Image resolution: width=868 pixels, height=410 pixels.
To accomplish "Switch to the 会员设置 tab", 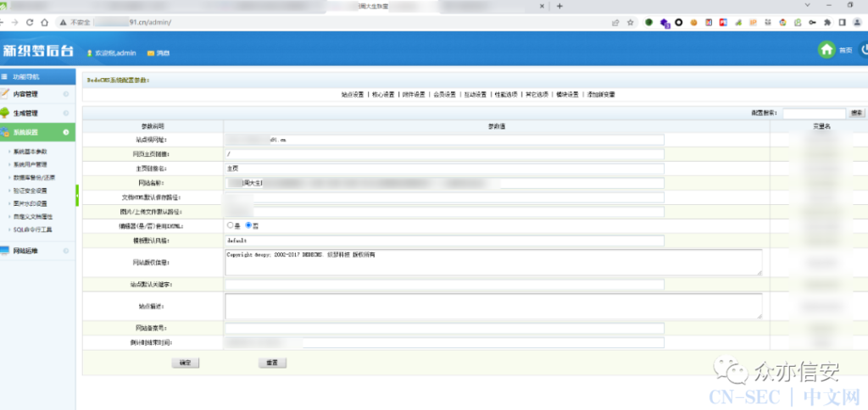I will tap(444, 95).
